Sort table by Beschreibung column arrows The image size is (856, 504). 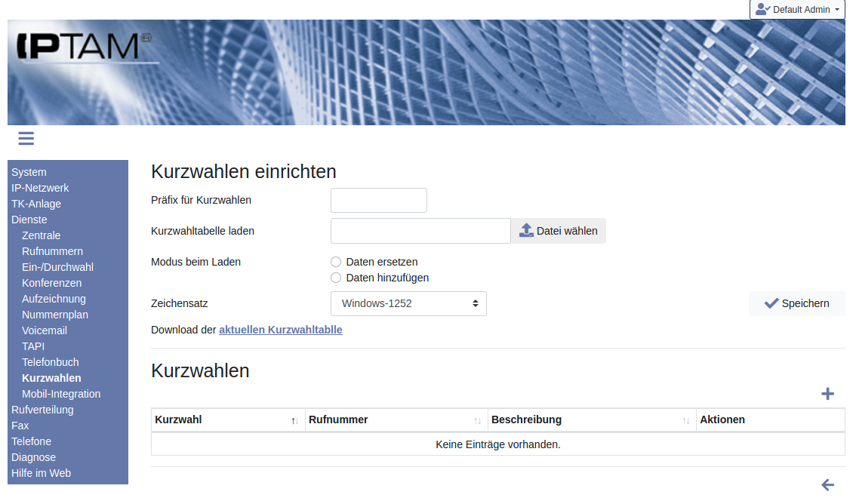tap(686, 420)
